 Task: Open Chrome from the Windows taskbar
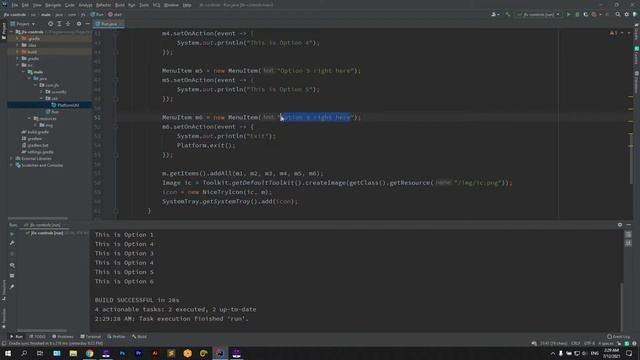(89, 353)
